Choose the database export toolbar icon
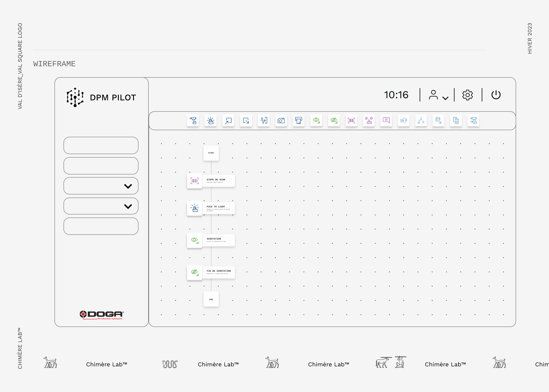This screenshot has height=392, width=549. pyautogui.click(x=438, y=121)
